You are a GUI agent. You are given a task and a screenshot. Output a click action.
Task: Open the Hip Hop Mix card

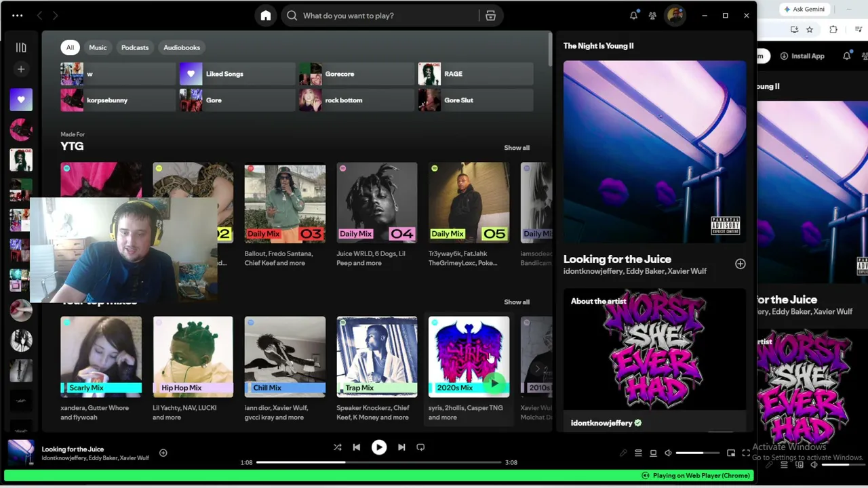(193, 369)
